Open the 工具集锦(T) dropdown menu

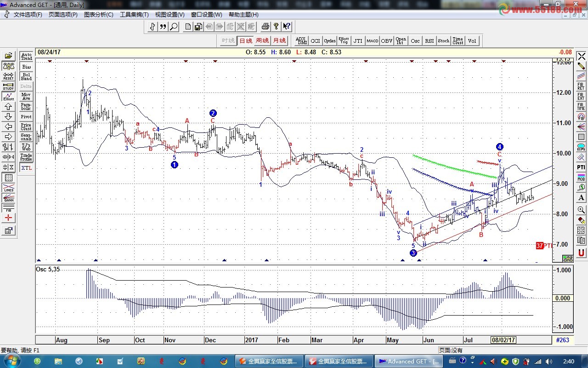pos(134,15)
